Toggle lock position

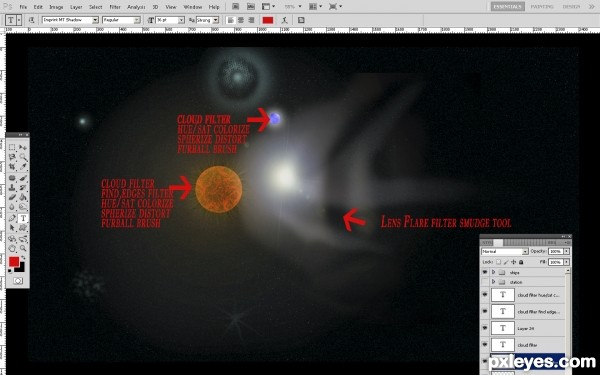point(514,262)
